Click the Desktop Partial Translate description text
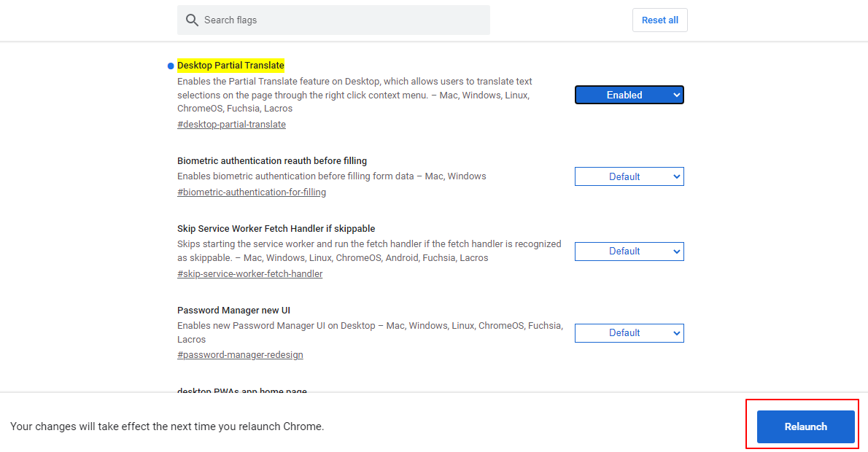The width and height of the screenshot is (868, 452). [354, 95]
